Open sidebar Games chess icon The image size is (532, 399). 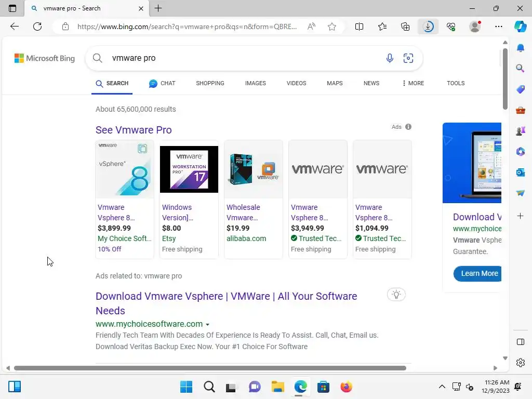pos(521,130)
